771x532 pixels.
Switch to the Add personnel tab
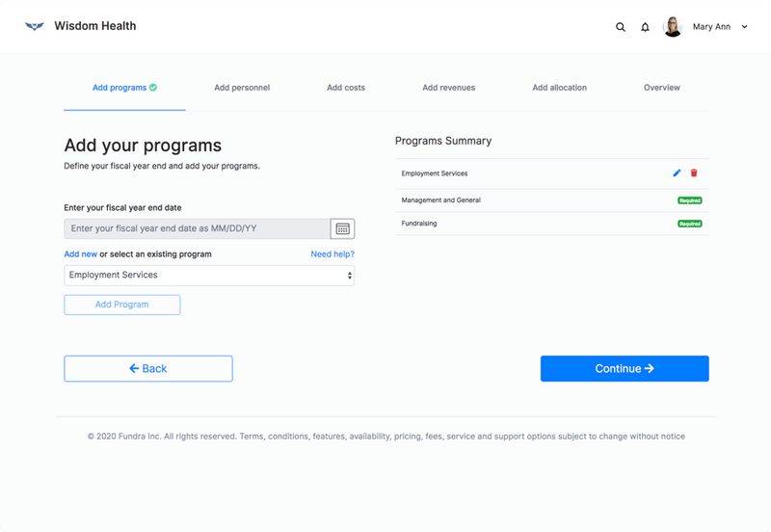pos(242,88)
